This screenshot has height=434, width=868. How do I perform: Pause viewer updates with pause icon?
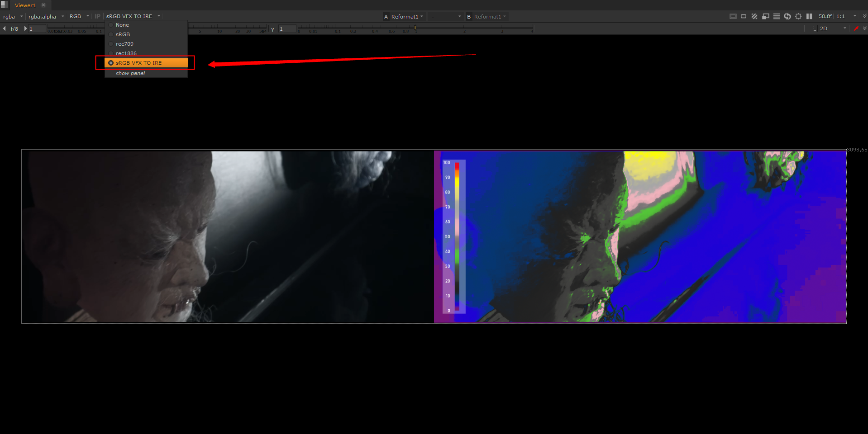[809, 16]
